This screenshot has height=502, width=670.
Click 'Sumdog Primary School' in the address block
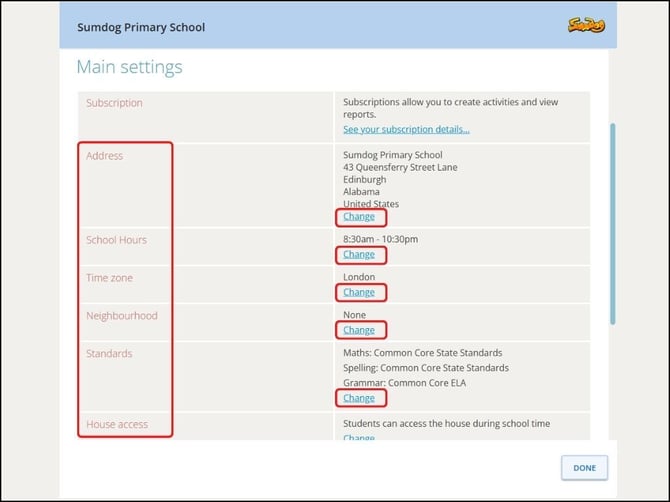[393, 155]
